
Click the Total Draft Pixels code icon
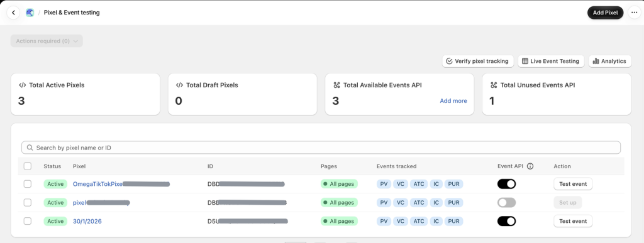coord(179,85)
